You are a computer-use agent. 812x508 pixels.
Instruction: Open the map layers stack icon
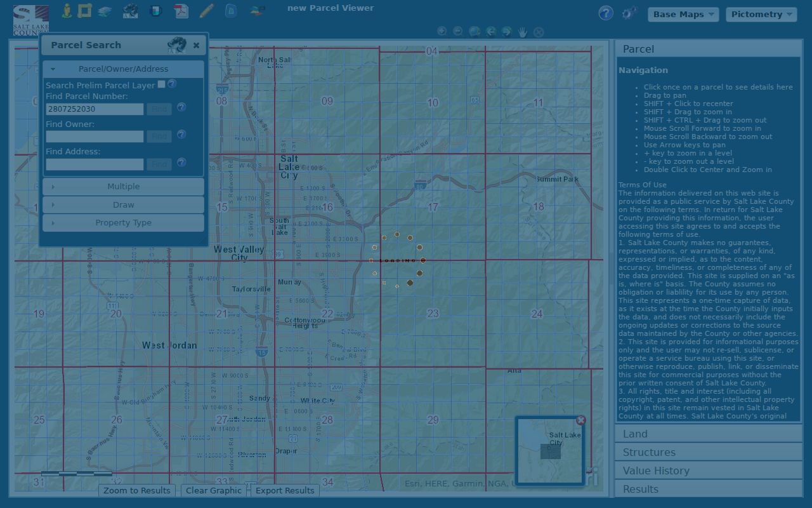105,11
